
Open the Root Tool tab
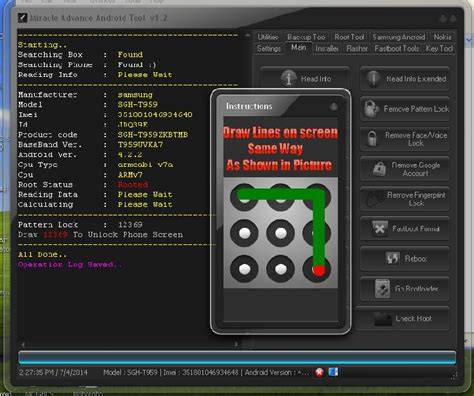click(x=349, y=37)
